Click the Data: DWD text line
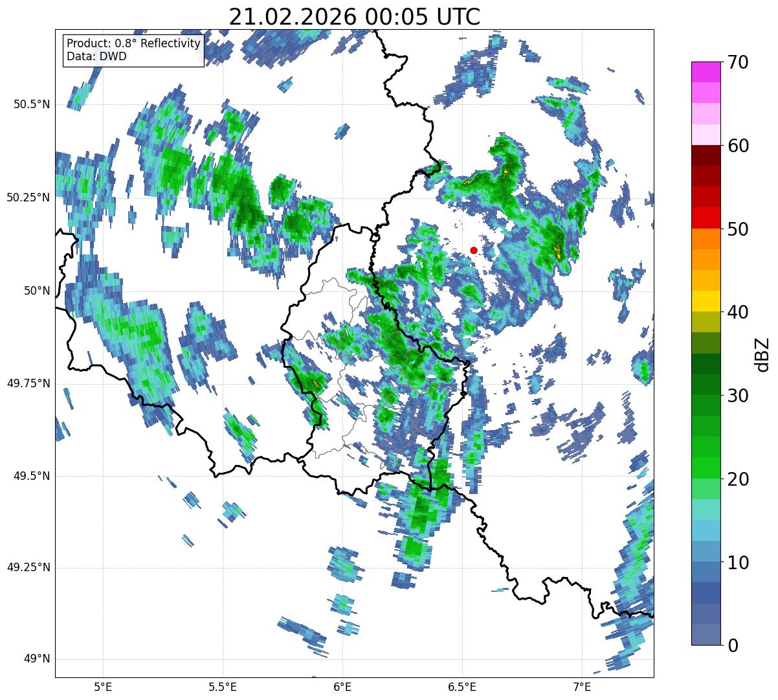Screen dimensions: 778x700 pyautogui.click(x=96, y=56)
